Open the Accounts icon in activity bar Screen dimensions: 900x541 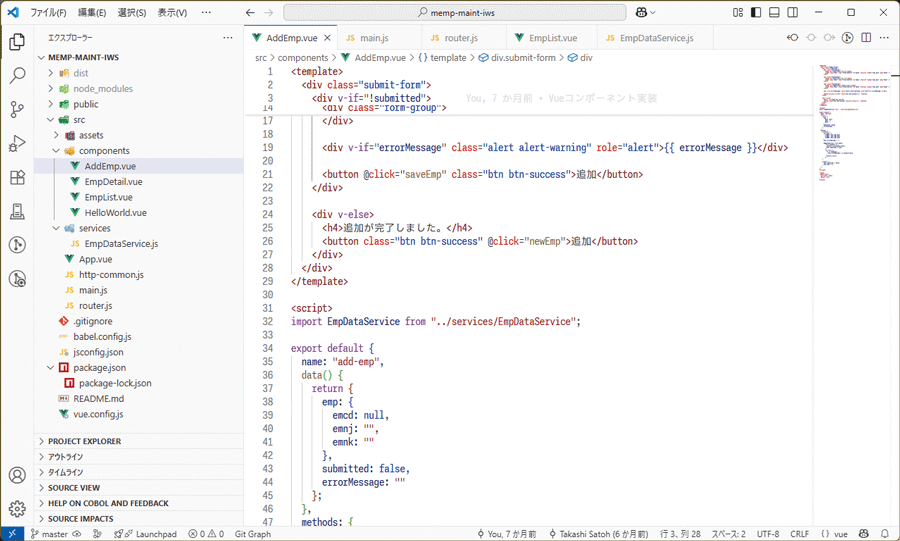[17, 475]
